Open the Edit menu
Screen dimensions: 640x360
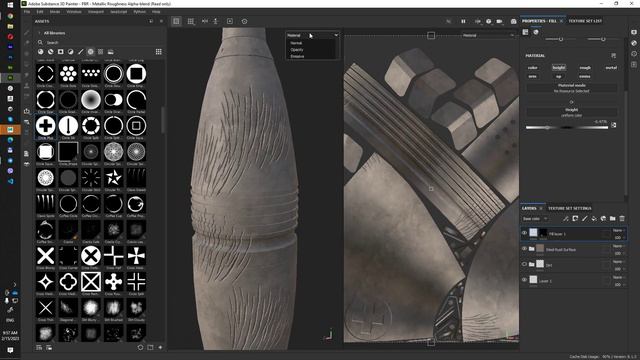40,12
